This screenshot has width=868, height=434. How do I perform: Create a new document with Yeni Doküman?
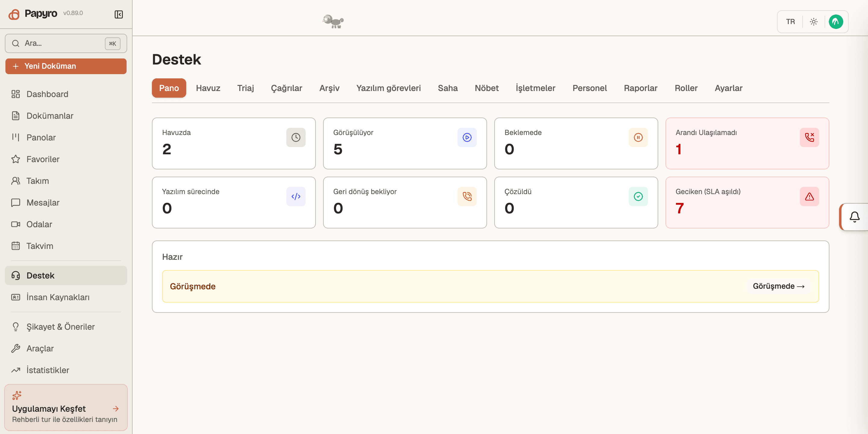66,66
